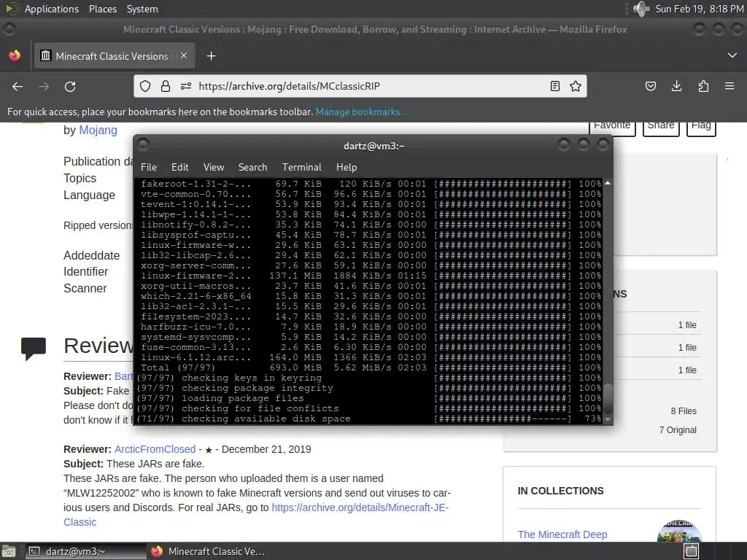The height and width of the screenshot is (560, 747).
Task: Open a new tab with plus button
Action: [x=211, y=56]
